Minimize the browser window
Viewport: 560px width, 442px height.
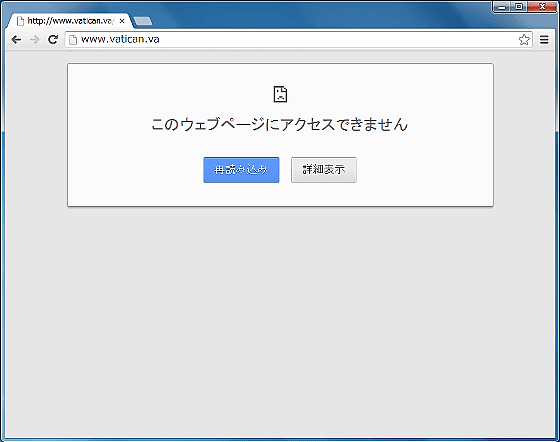pyautogui.click(x=502, y=7)
